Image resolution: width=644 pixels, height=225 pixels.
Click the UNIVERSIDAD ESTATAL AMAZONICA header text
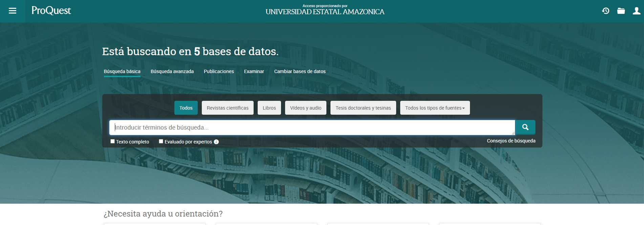point(325,12)
